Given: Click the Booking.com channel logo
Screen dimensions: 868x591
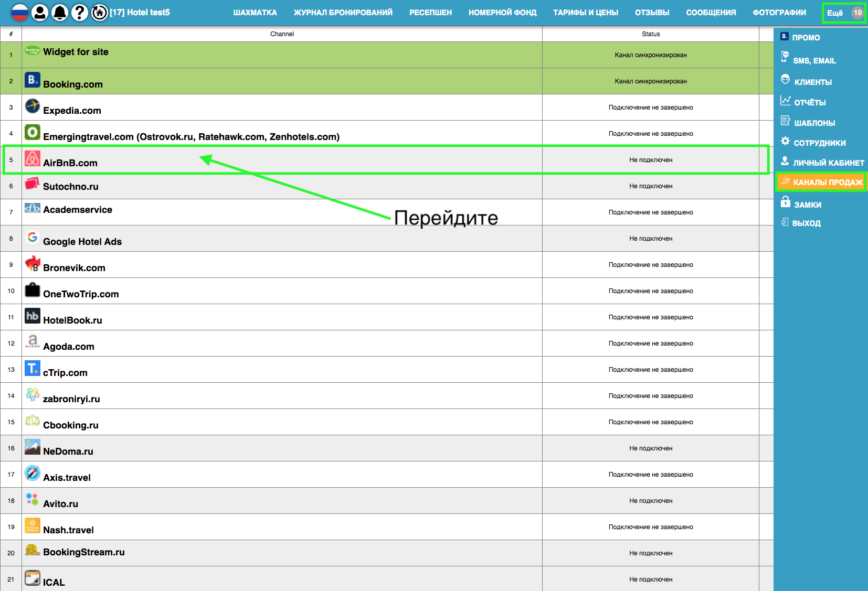Looking at the screenshot, I should pos(33,80).
